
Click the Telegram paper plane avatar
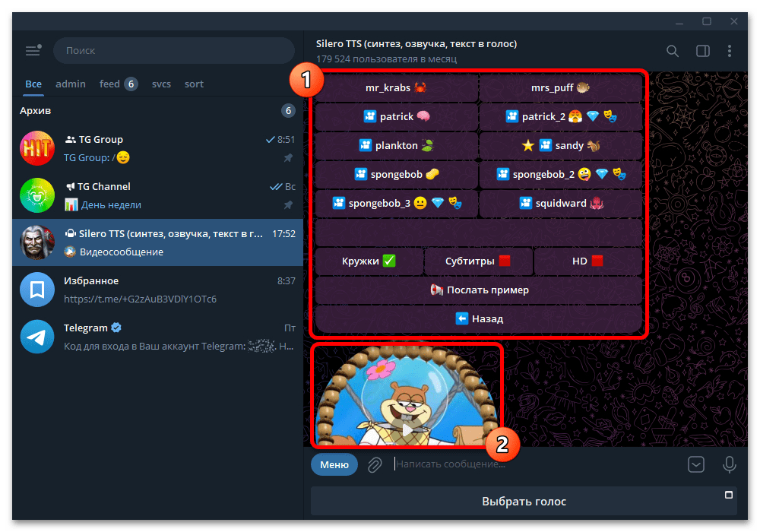click(36, 336)
